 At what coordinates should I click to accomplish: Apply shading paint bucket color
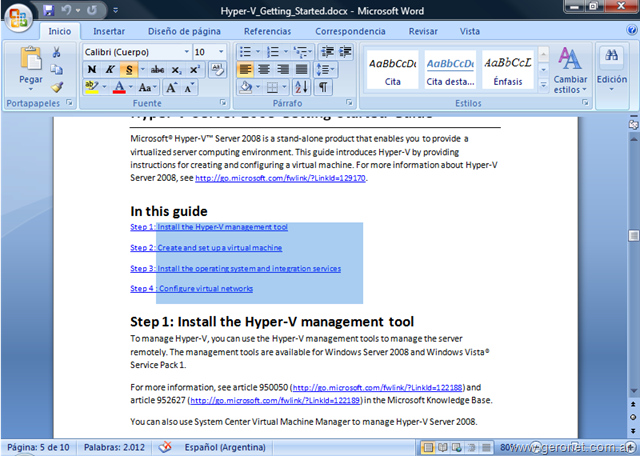246,87
